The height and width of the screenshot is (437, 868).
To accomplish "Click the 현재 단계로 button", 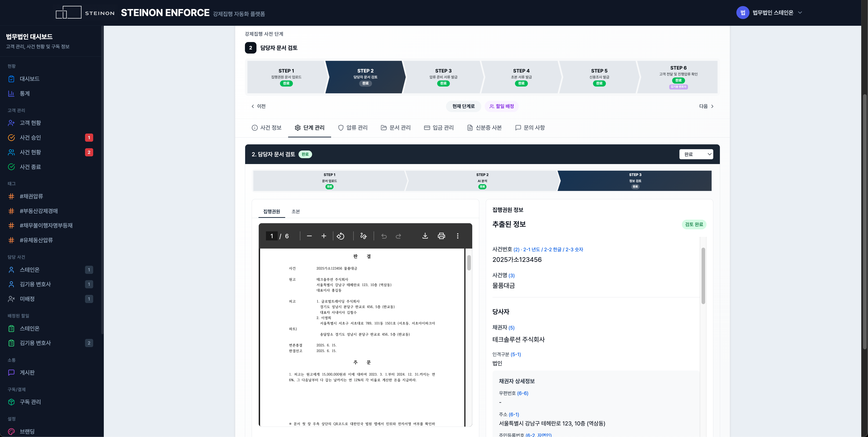I will (463, 106).
